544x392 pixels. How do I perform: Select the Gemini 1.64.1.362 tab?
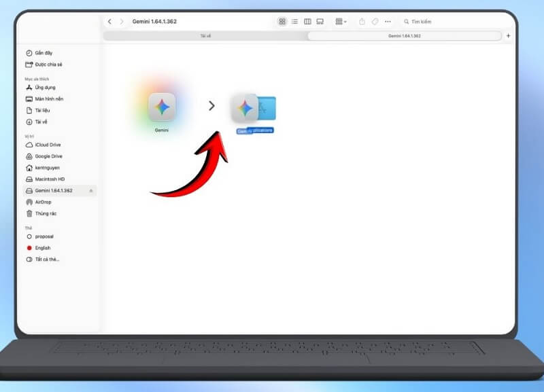point(405,36)
